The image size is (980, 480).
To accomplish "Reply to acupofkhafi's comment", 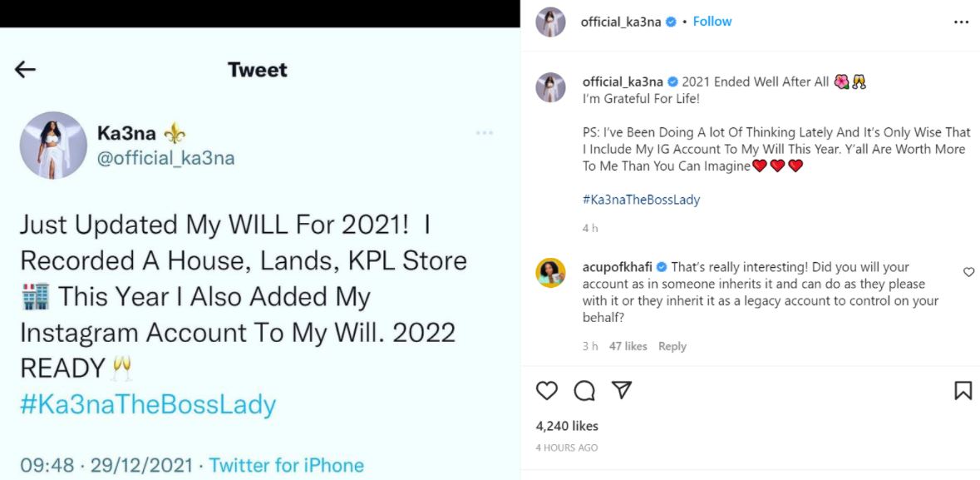I will click(x=672, y=346).
